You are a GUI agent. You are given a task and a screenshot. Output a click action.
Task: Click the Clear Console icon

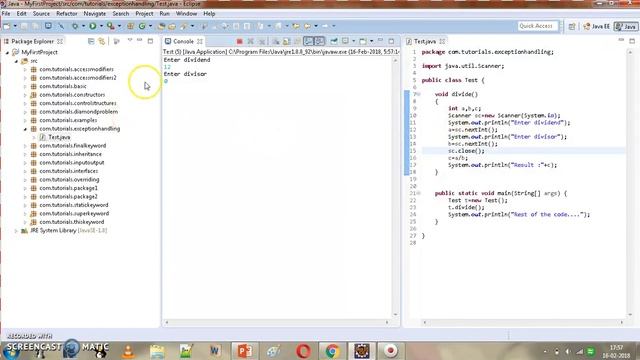tap(276, 41)
